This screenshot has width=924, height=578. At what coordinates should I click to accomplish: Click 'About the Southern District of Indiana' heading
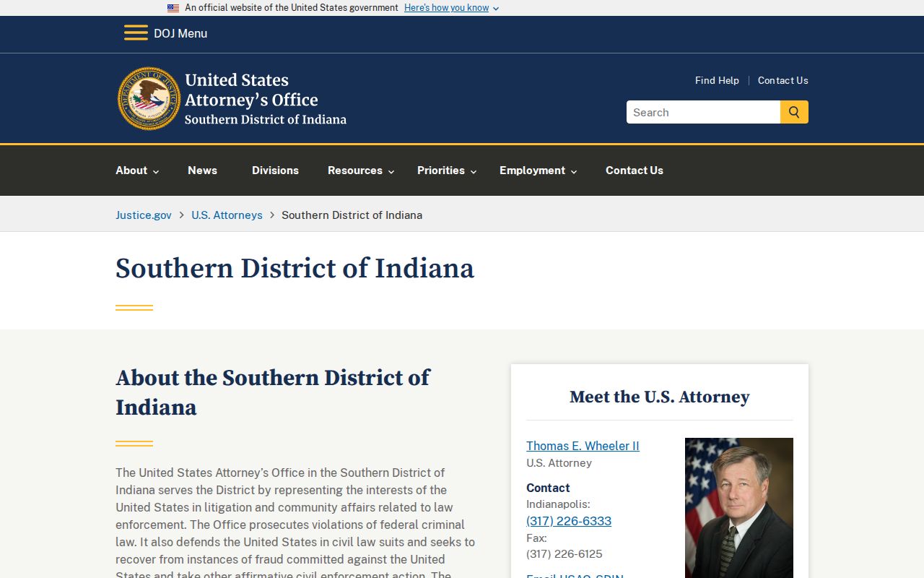[x=273, y=392]
